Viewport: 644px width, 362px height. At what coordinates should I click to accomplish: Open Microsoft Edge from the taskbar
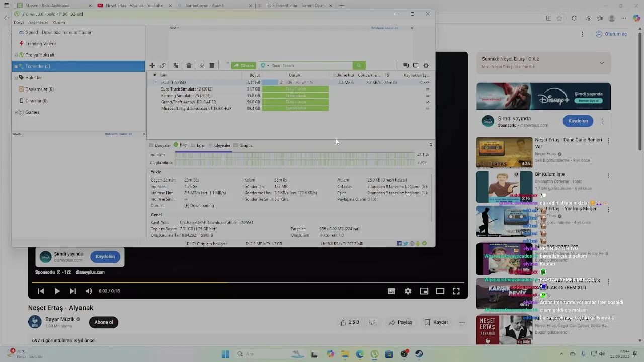[359, 354]
